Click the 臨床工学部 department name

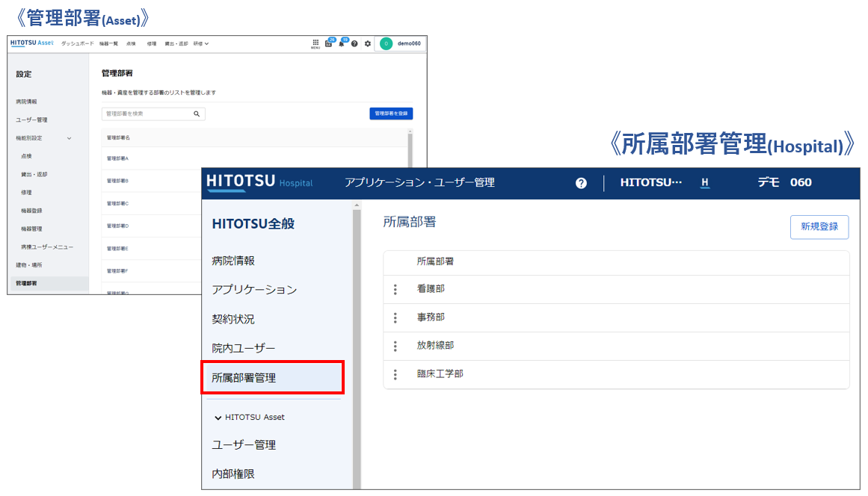click(440, 374)
